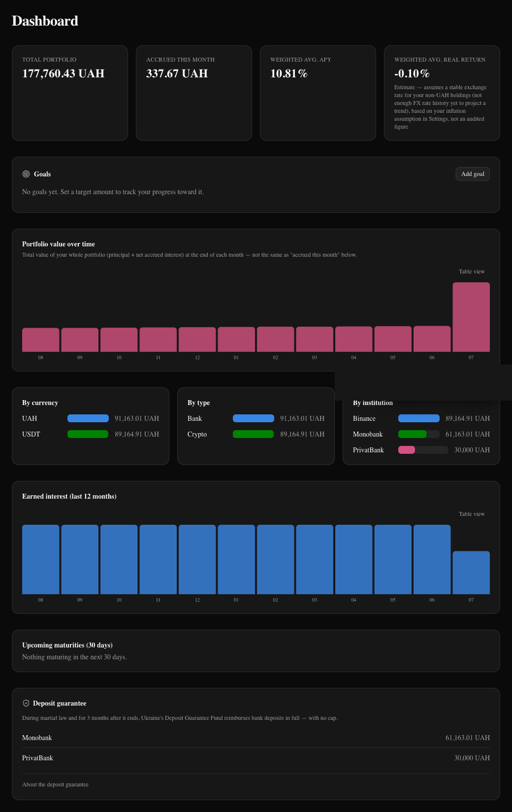The image size is (512, 812).
Task: Open Table view for Portfolio value chart
Action: [x=472, y=271]
